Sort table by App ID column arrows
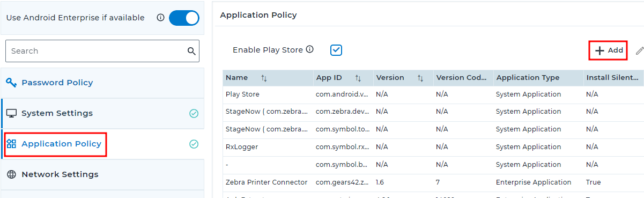644x198 pixels. (x=358, y=78)
